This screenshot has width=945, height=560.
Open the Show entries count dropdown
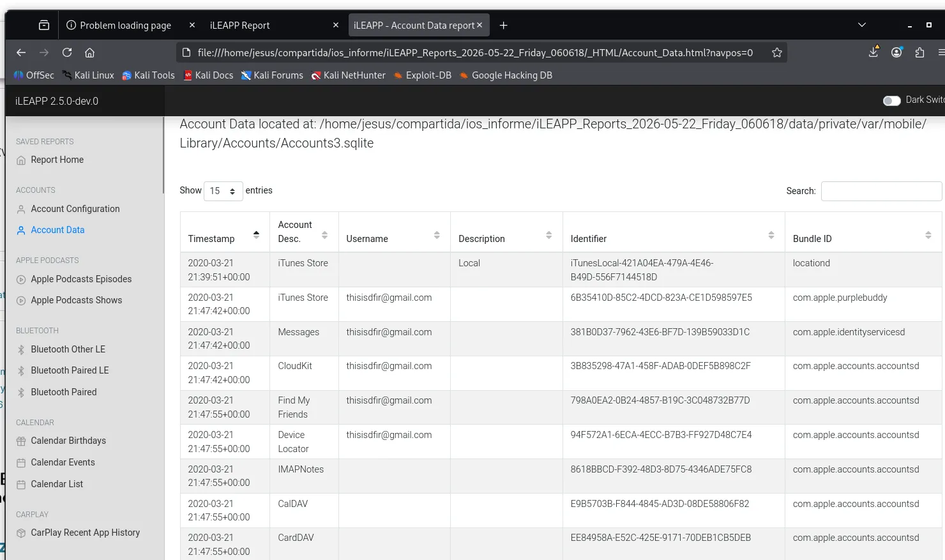[223, 191]
